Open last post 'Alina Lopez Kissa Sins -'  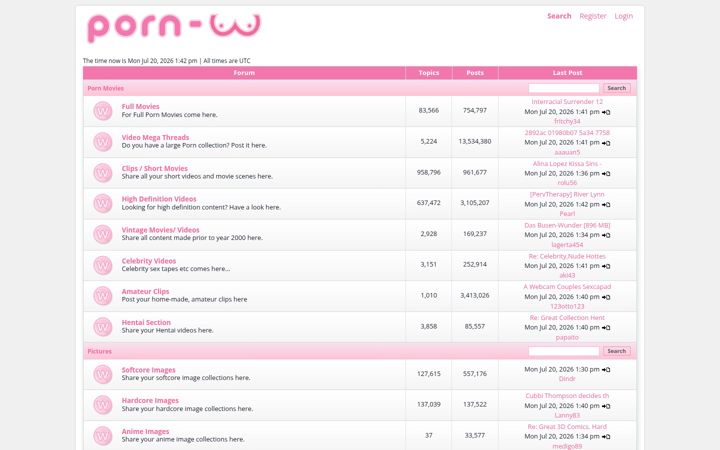[567, 164]
